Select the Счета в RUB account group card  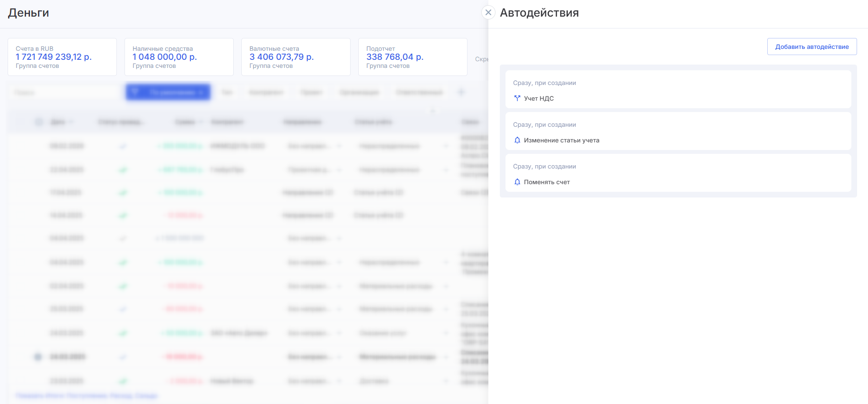pos(62,57)
